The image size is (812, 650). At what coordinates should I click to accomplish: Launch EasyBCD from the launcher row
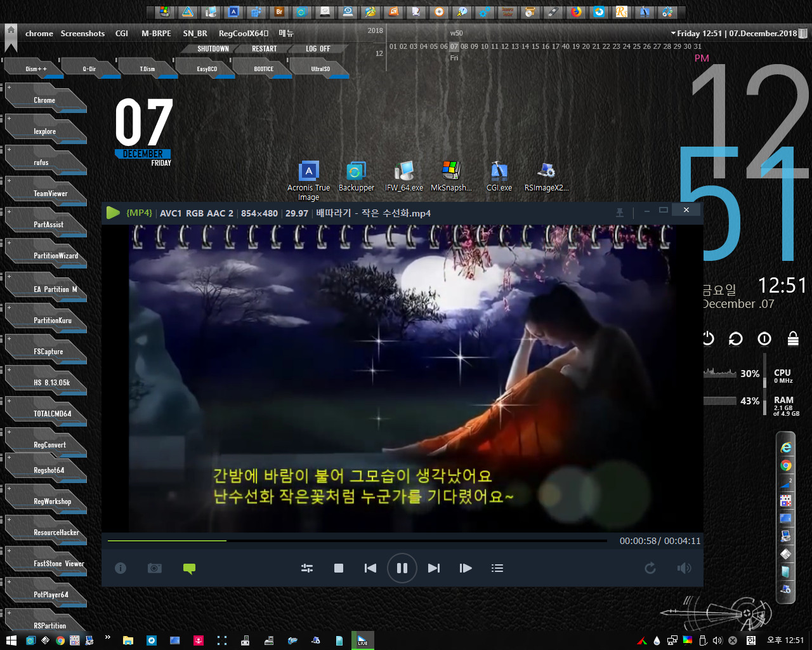(207, 69)
